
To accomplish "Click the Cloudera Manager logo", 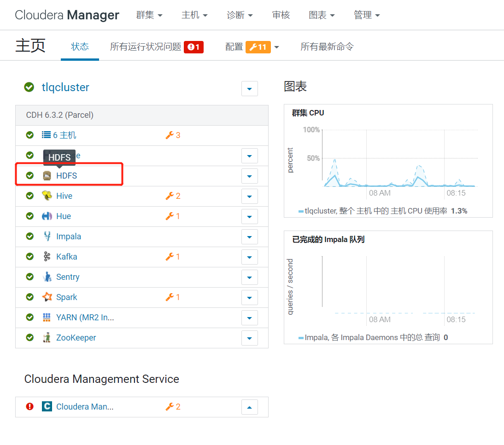I will click(67, 15).
